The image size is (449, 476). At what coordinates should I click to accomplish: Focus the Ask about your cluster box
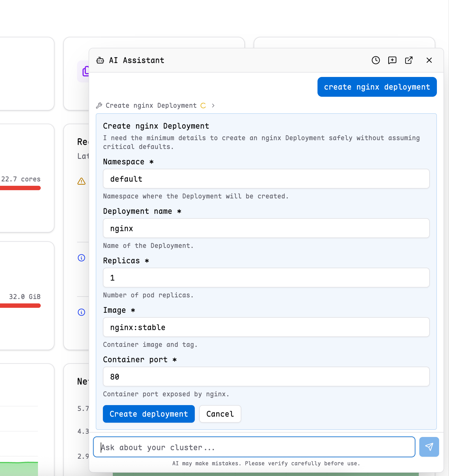(254, 447)
